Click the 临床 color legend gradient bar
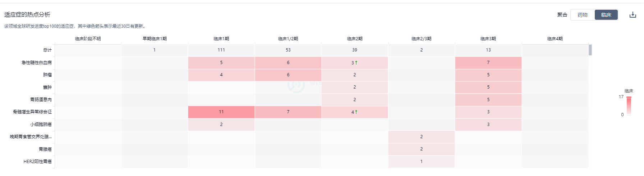Viewport: 644px width, 176px height. pos(629,106)
